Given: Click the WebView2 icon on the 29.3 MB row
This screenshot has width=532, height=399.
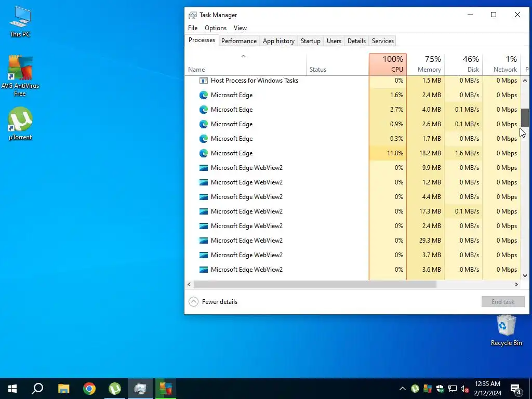Looking at the screenshot, I should tap(204, 240).
